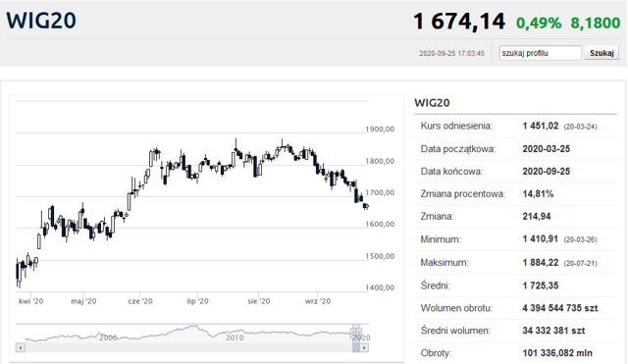Screen dimensions: 628x364
Task: Click the Maksimum value 1 884,22
Action: [x=540, y=263]
